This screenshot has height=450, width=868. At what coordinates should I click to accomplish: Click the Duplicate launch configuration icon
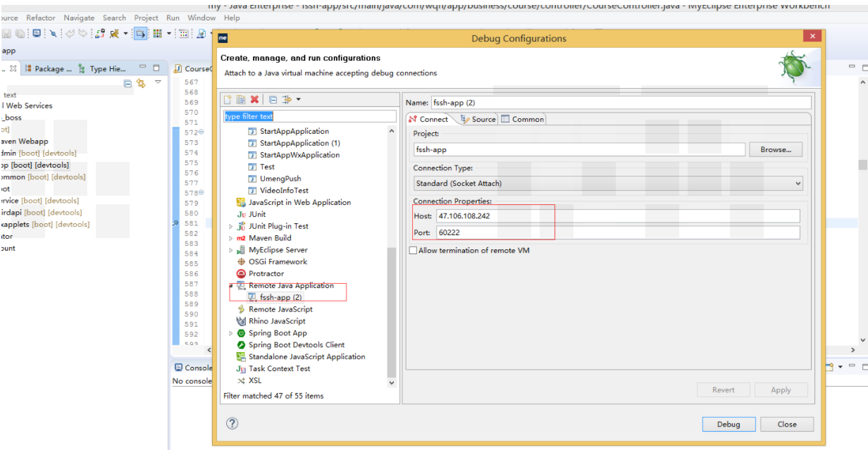(241, 100)
